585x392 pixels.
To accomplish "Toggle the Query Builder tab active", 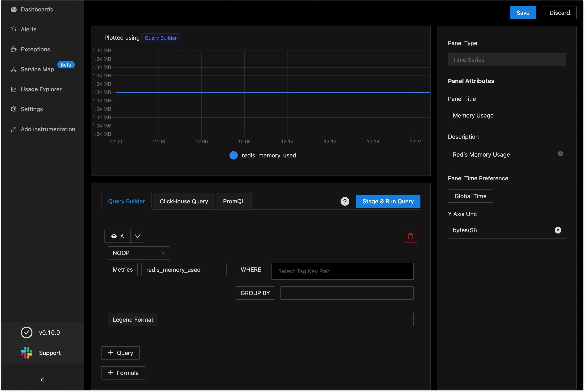I will coord(126,201).
